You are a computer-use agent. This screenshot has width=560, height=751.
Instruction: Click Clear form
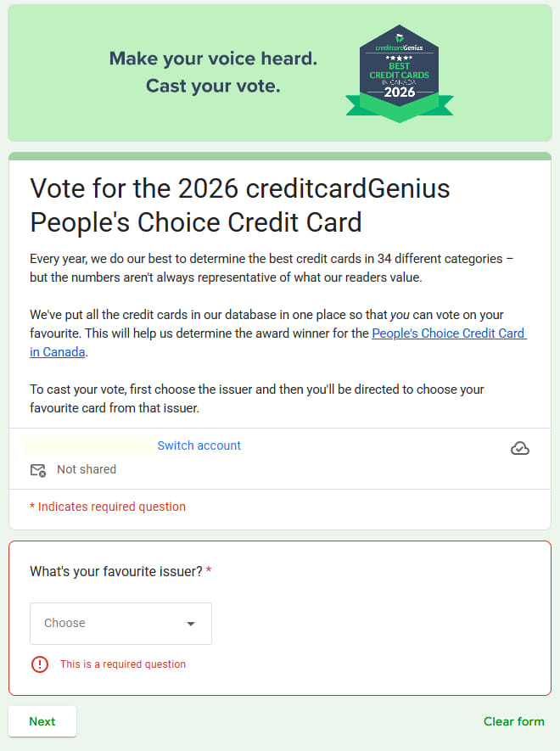pyautogui.click(x=514, y=721)
